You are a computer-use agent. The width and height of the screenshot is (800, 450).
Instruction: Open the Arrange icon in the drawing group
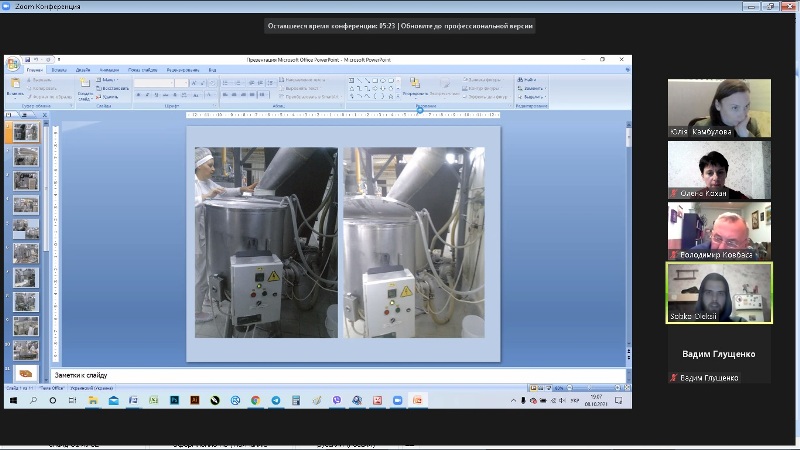(x=415, y=84)
